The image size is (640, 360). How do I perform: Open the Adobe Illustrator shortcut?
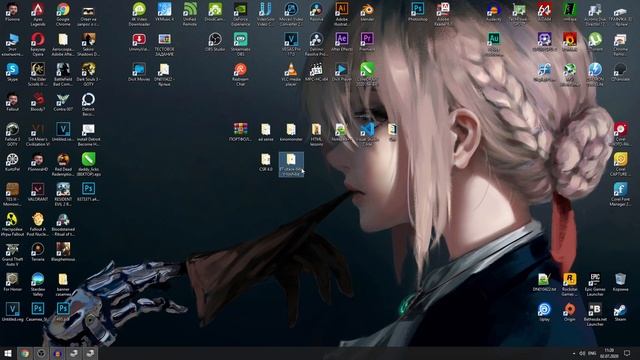[341, 13]
